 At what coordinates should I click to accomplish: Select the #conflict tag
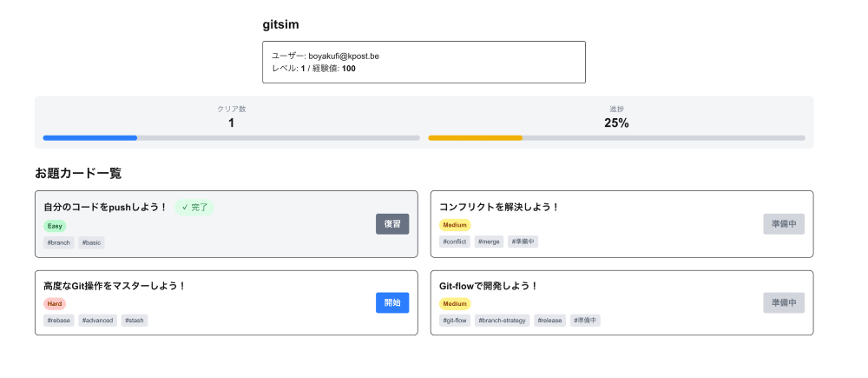[x=455, y=242]
